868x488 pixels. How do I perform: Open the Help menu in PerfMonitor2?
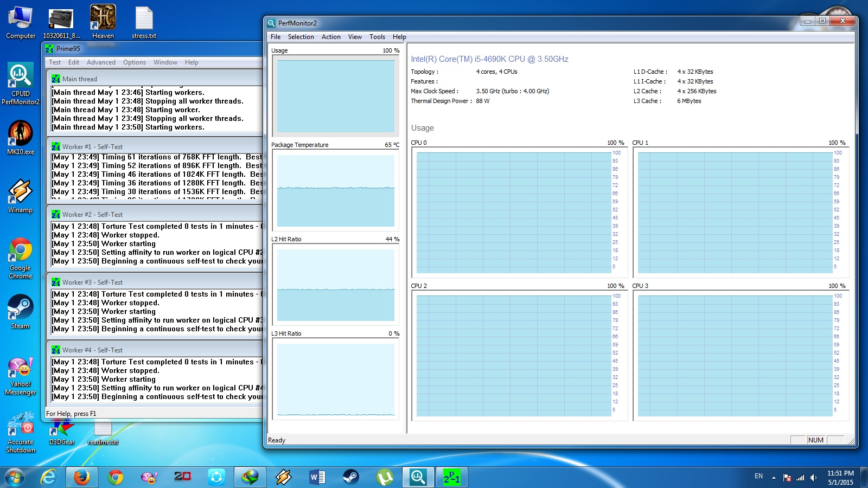point(399,37)
